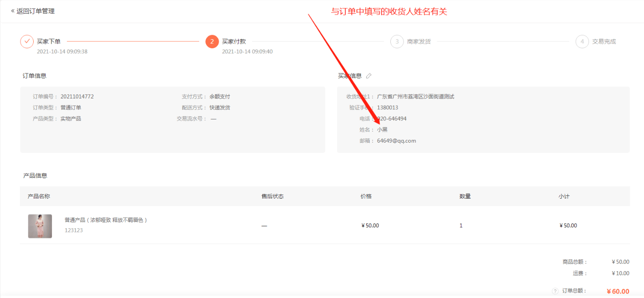
Task: Click the 小计 column header
Action: point(564,196)
